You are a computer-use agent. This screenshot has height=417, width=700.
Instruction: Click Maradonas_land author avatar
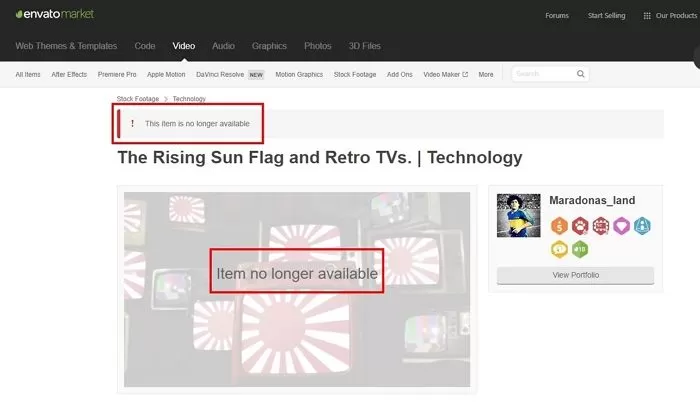click(x=518, y=216)
